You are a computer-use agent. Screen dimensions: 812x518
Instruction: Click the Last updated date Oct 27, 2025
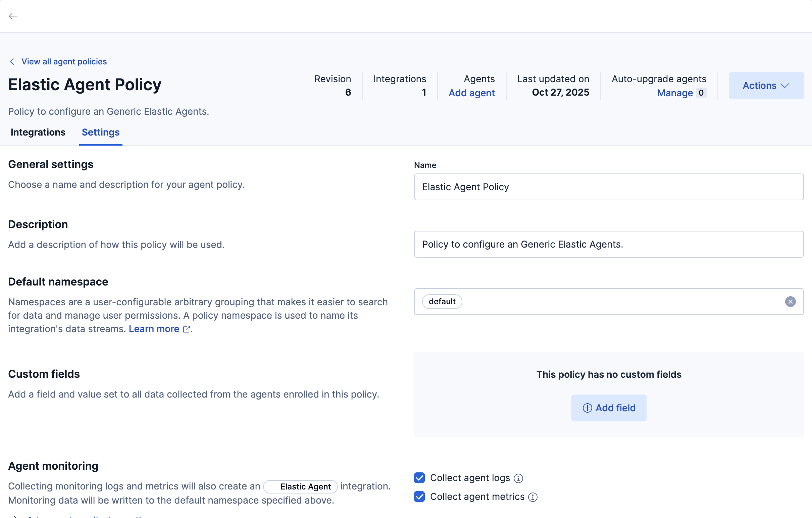pos(560,92)
